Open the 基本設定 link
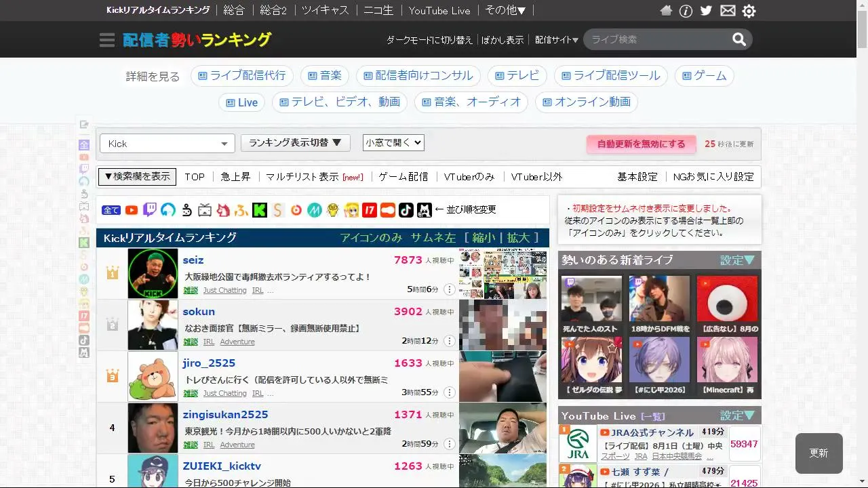Viewport: 868px width, 488px height. 637,177
